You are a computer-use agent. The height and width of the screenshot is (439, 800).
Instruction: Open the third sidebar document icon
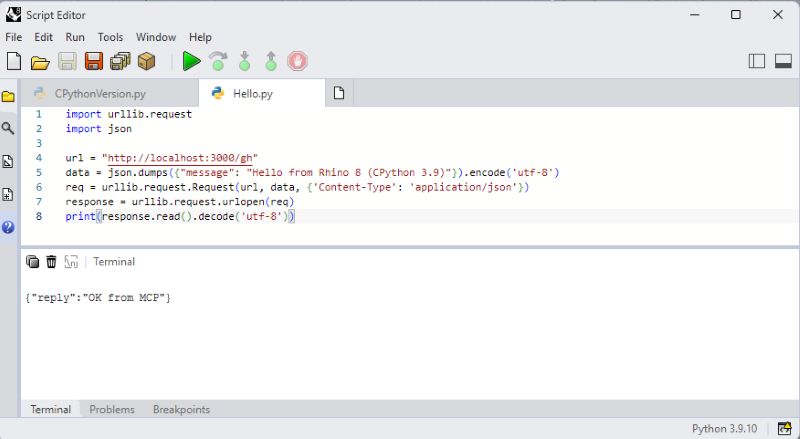pos(8,162)
